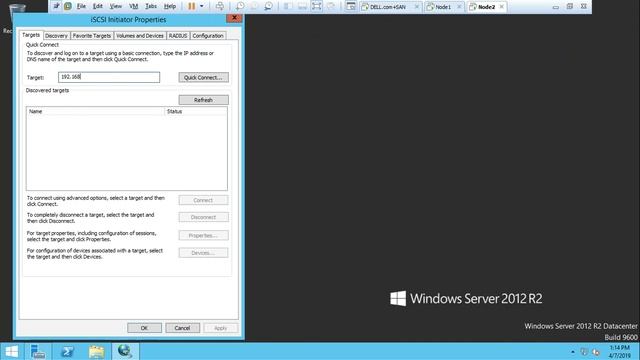Viewport: 640px width, 360px height.
Task: Switch to the Node1 VM tab
Action: [443, 7]
